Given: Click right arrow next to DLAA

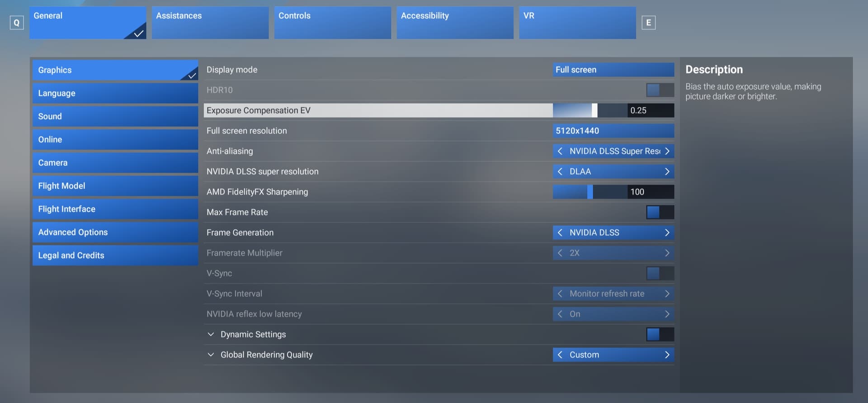Looking at the screenshot, I should pos(667,171).
